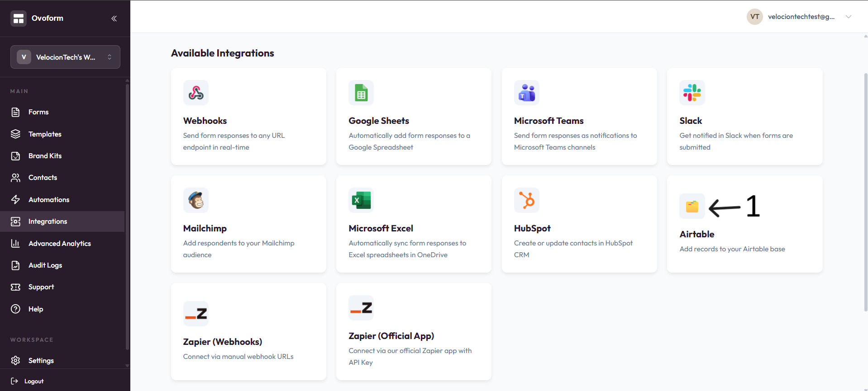Click the main page vertical scrollbar
Screen dimensions: 868x391
[865, 192]
